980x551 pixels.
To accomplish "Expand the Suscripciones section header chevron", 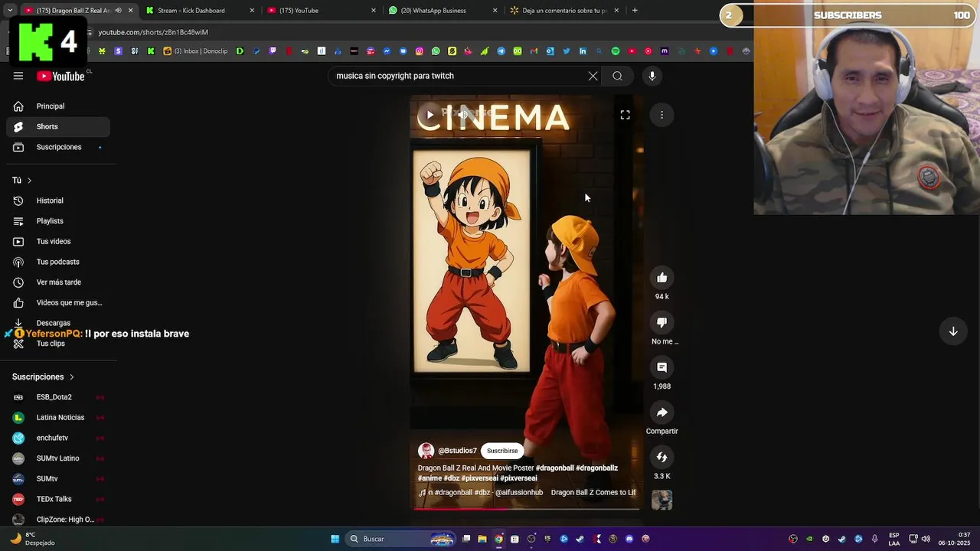I will click(x=72, y=377).
